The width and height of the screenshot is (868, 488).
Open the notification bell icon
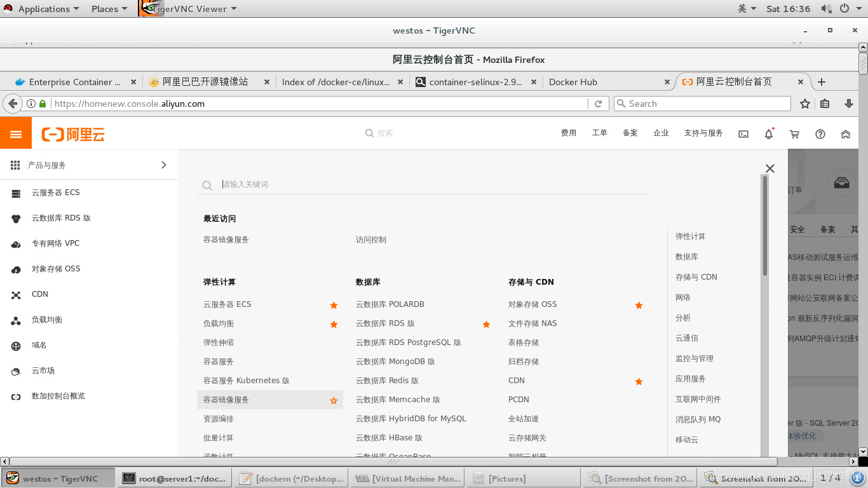[769, 134]
